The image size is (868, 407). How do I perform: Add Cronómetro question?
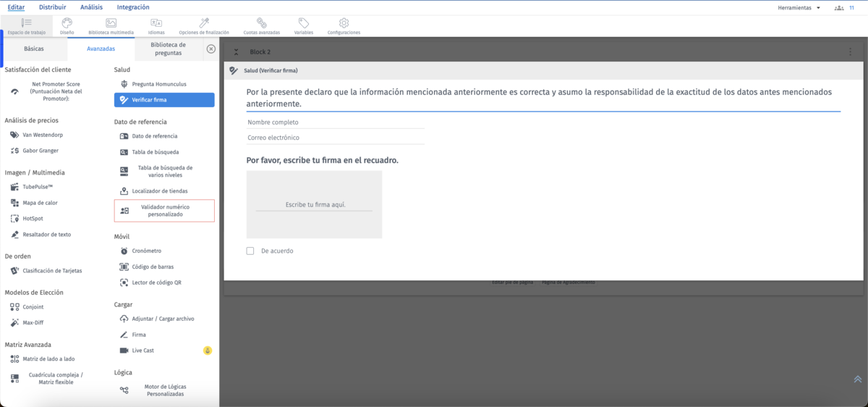click(x=147, y=251)
